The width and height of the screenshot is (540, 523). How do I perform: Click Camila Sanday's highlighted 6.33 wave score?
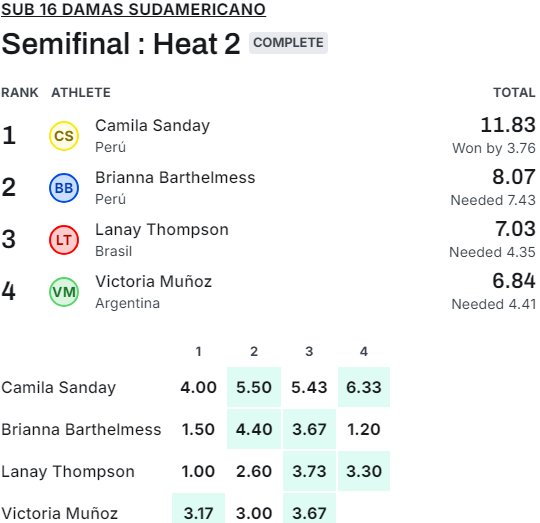coord(364,387)
